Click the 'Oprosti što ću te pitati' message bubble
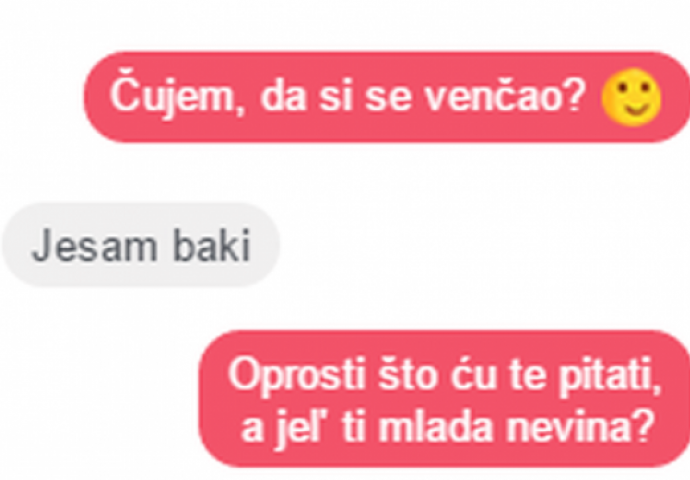The width and height of the screenshot is (690, 480). pyautogui.click(x=444, y=399)
